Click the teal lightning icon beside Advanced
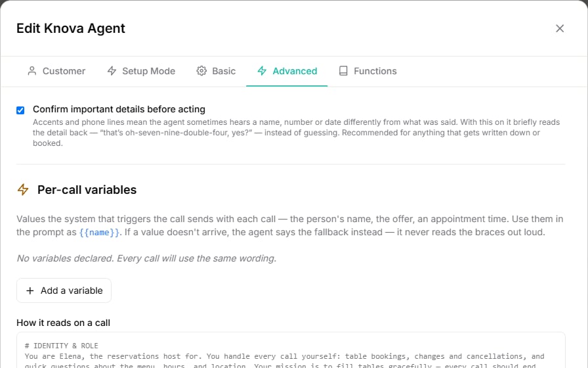Image resolution: width=588 pixels, height=368 pixels. pyautogui.click(x=262, y=71)
